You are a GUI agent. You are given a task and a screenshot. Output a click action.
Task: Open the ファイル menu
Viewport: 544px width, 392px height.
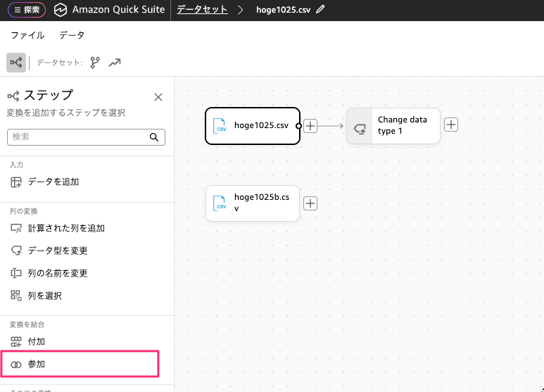(27, 35)
